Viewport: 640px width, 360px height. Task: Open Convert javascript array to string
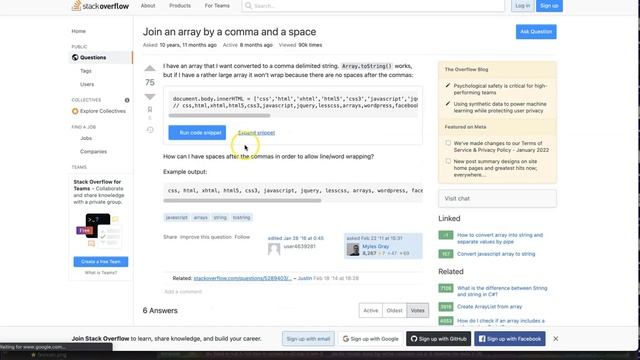click(x=496, y=254)
